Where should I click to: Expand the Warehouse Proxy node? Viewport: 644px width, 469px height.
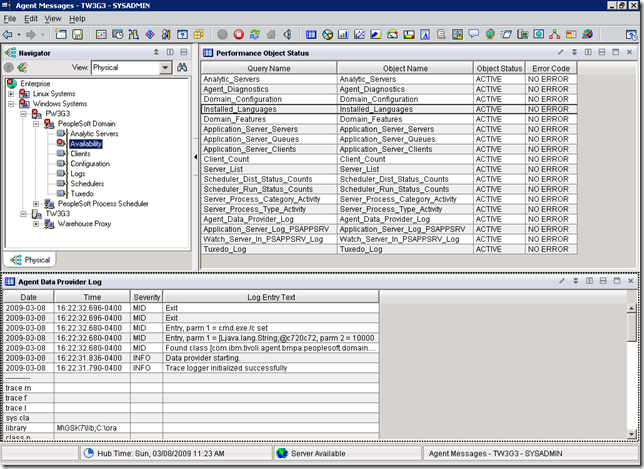click(x=36, y=224)
